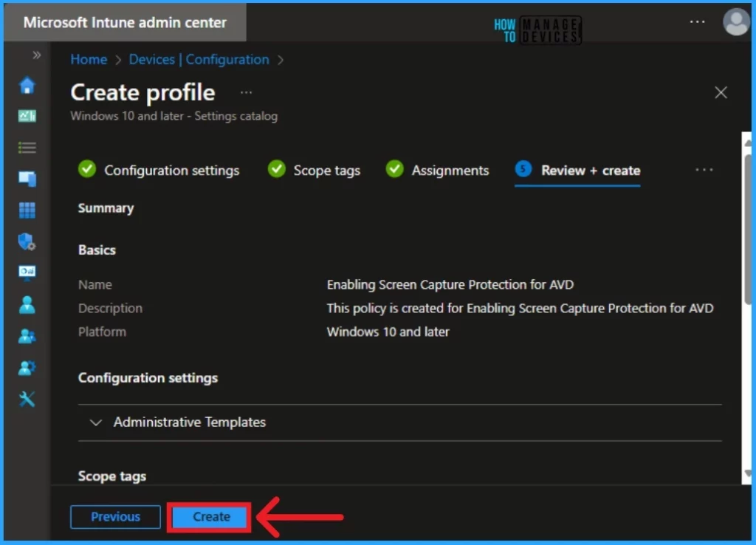The width and height of the screenshot is (756, 545).
Task: Select 'Windows 10 and later' platform value
Action: coord(388,332)
